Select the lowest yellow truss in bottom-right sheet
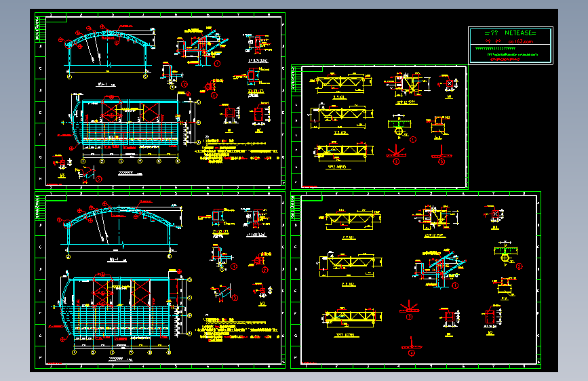 [353, 318]
